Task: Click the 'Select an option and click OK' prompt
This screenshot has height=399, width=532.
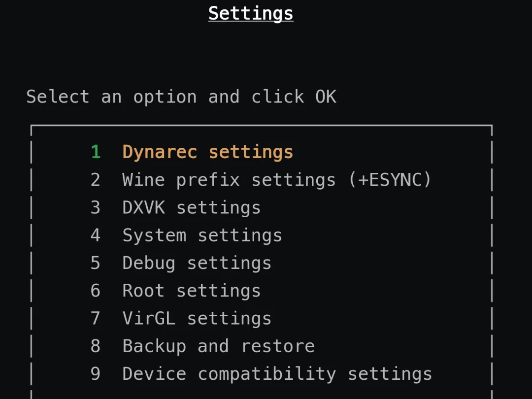Action: (181, 97)
